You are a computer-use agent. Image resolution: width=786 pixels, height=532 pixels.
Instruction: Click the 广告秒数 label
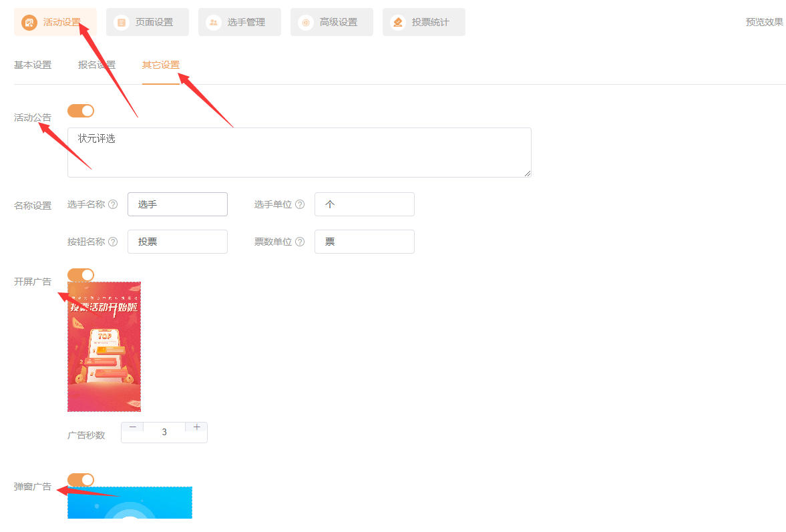pyautogui.click(x=86, y=435)
